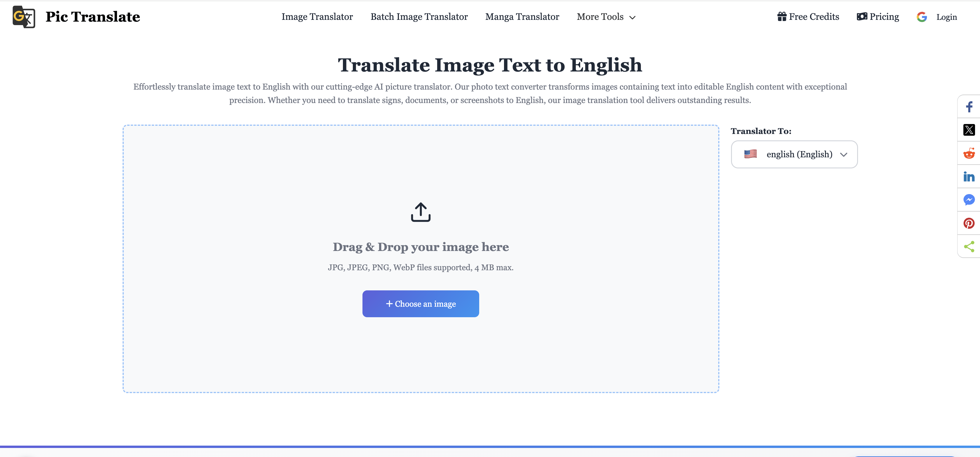Select the Batch Image Translator menu item

coord(419,17)
